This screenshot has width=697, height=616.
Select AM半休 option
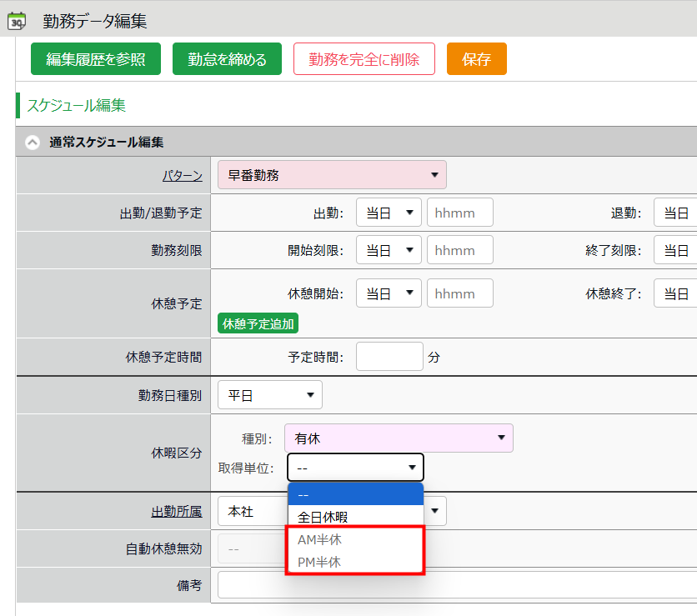356,539
